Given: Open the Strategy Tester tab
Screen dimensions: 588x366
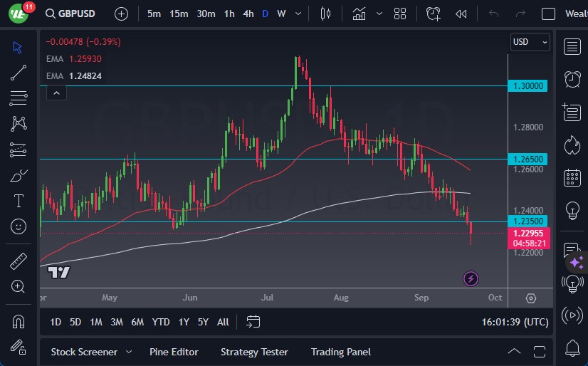Looking at the screenshot, I should click(x=254, y=352).
